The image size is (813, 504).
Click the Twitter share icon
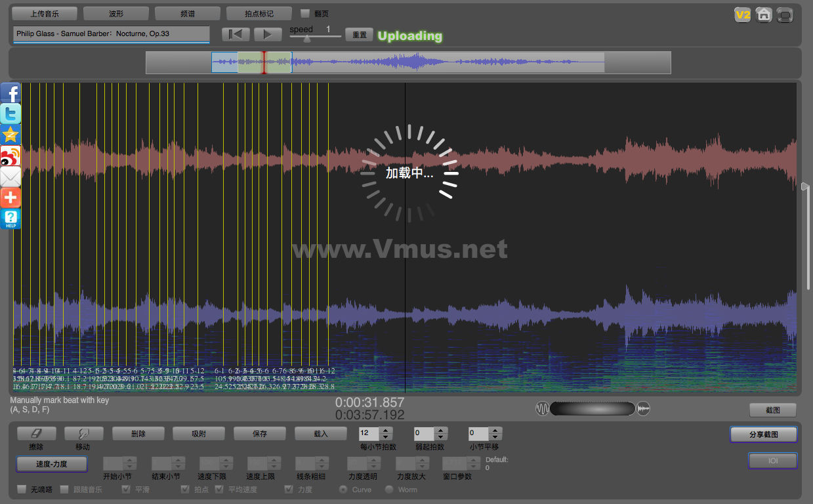10,114
